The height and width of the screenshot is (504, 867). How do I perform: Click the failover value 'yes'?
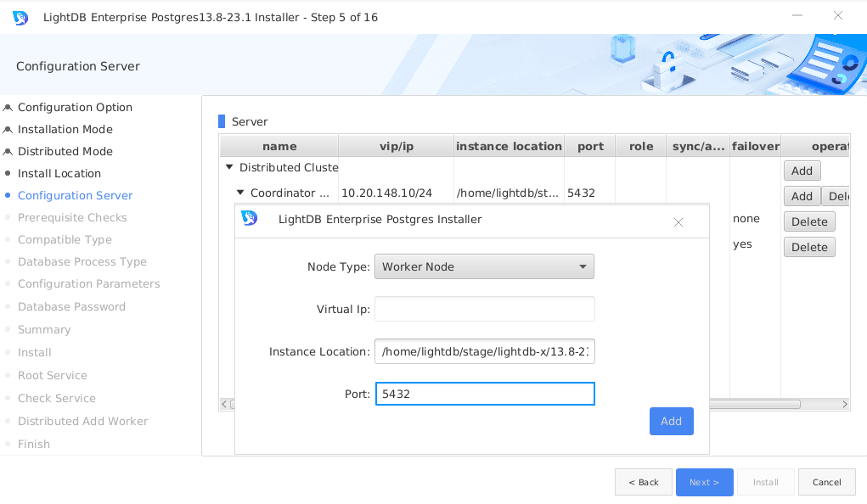pos(742,244)
